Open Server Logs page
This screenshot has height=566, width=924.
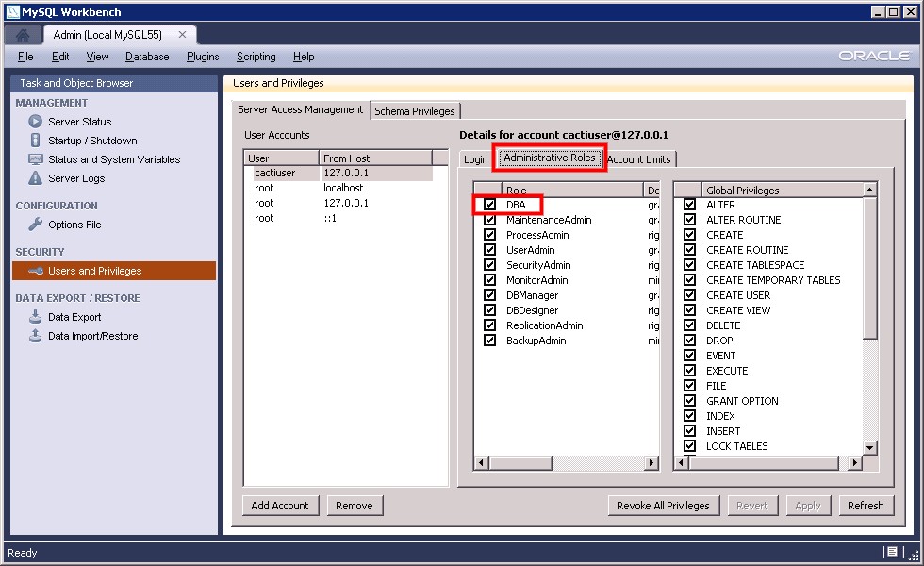click(x=76, y=178)
